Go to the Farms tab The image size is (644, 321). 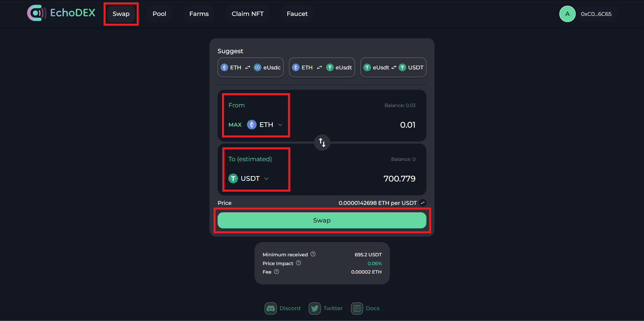click(x=199, y=14)
